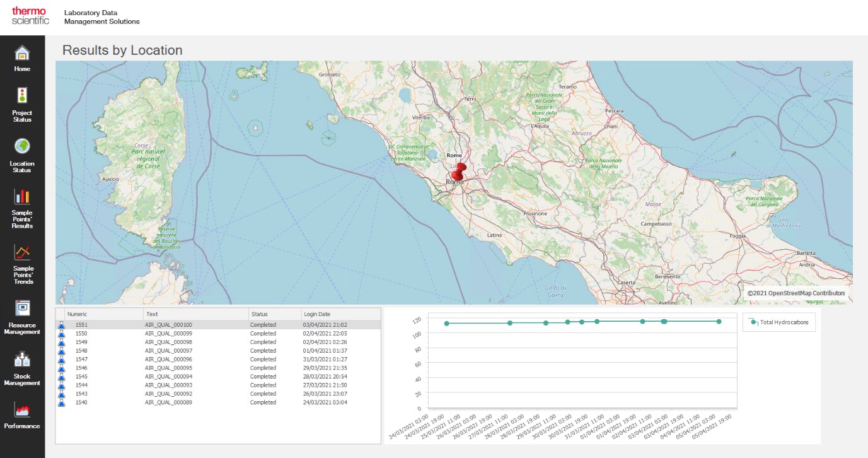868x458 pixels.
Task: Open Sample Points' Trends line chart icon
Action: 22,252
